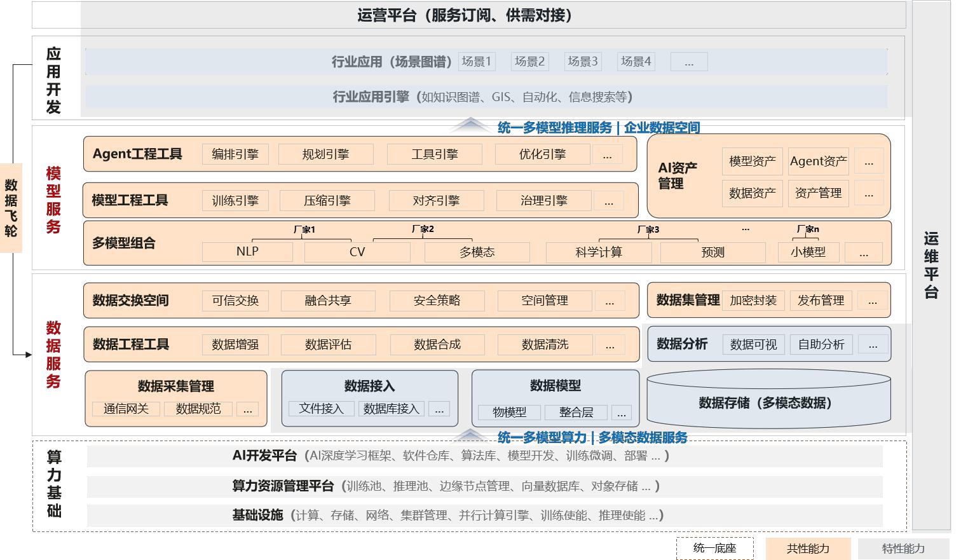Pick 加密封装 in 数据集管理
Screen dimensions: 961x560
pyautogui.click(x=753, y=300)
